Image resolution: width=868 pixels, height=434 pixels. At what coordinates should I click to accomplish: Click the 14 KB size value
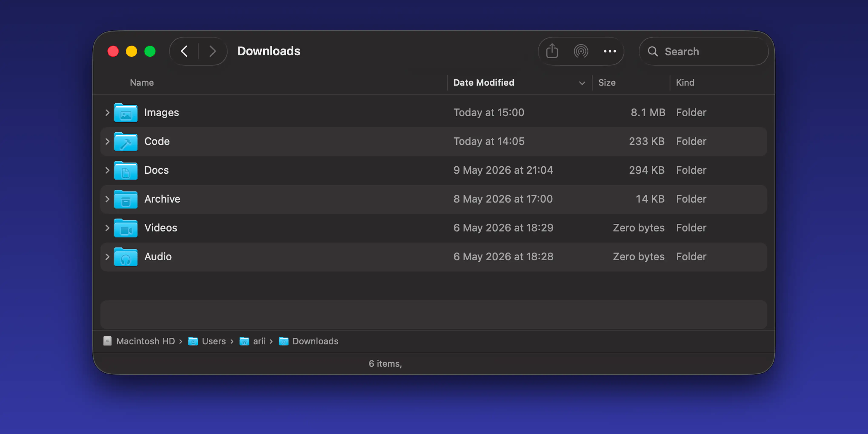point(650,199)
